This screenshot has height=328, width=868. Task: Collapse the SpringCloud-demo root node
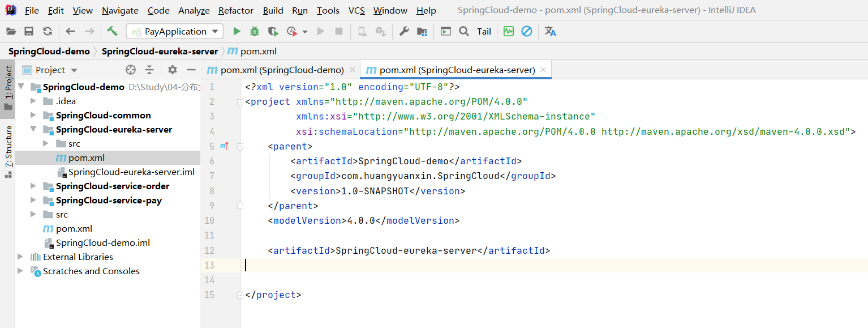tap(21, 87)
